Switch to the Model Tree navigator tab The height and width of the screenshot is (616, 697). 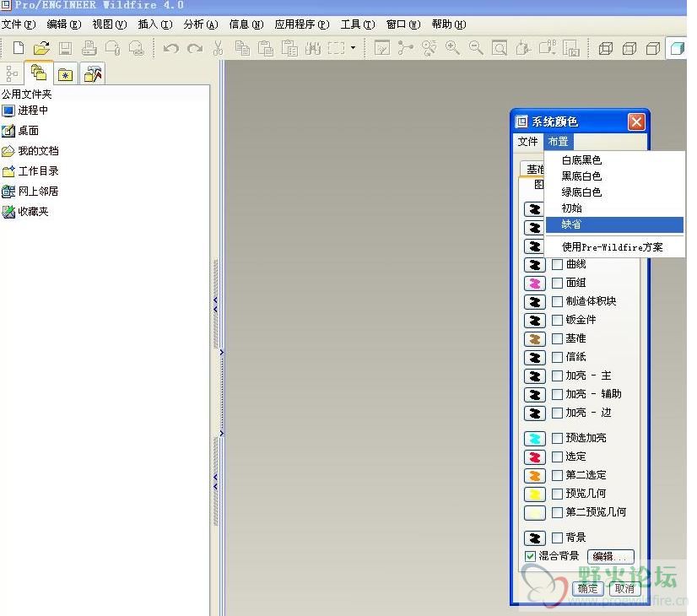click(x=12, y=73)
